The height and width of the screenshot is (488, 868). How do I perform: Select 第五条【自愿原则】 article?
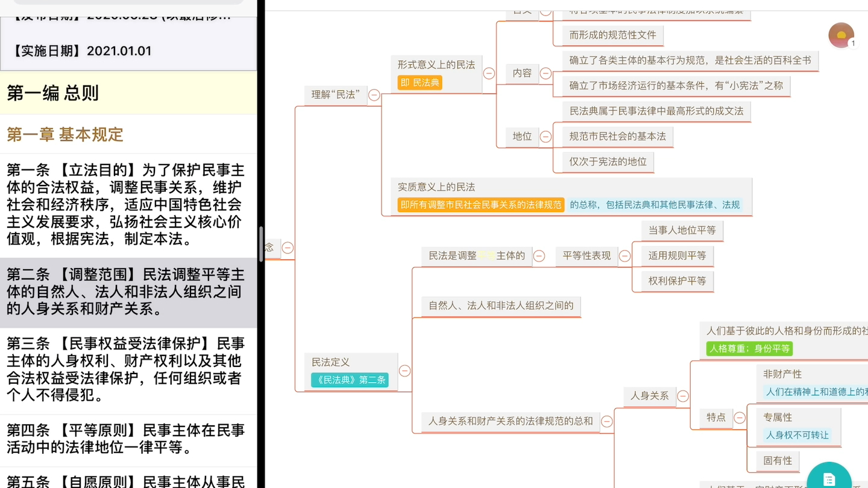(128, 478)
